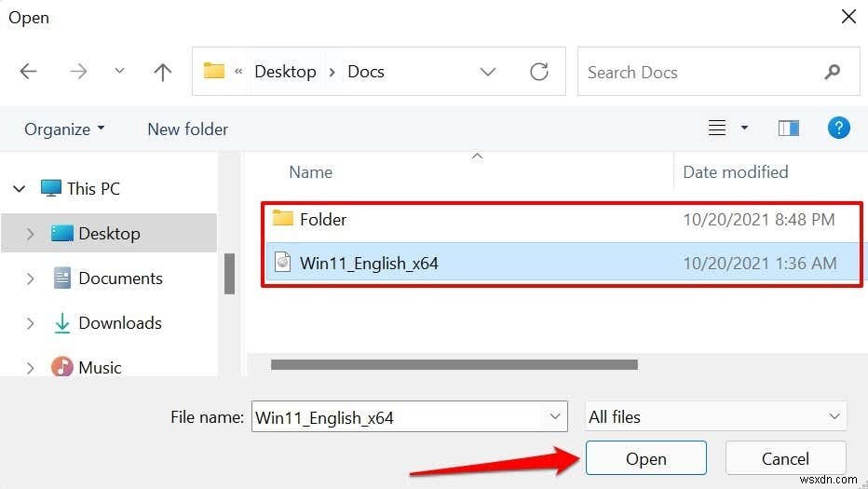Image resolution: width=868 pixels, height=489 pixels.
Task: Select Desktop in navigation pane
Action: 109,234
